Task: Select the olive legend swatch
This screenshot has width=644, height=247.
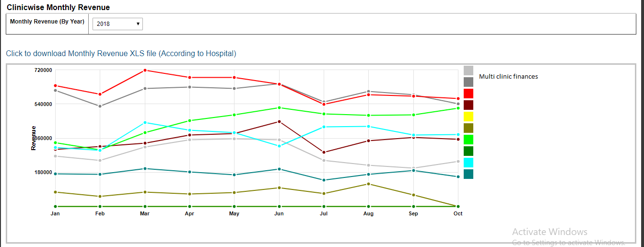Action: coord(468,128)
